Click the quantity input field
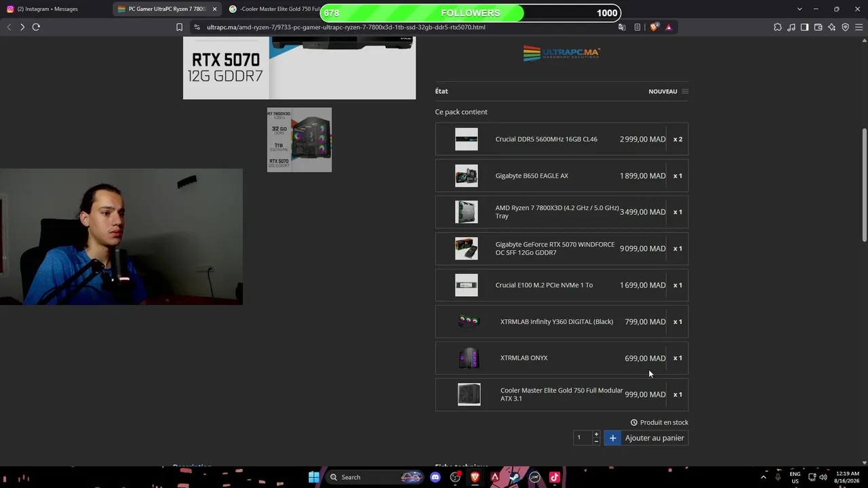The image size is (868, 488). point(582,438)
